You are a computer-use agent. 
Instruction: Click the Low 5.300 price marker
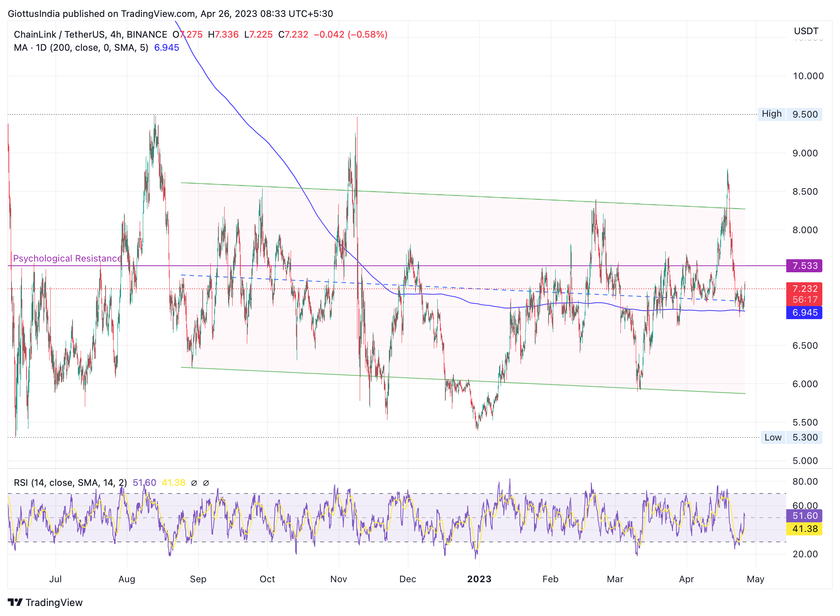pos(792,437)
